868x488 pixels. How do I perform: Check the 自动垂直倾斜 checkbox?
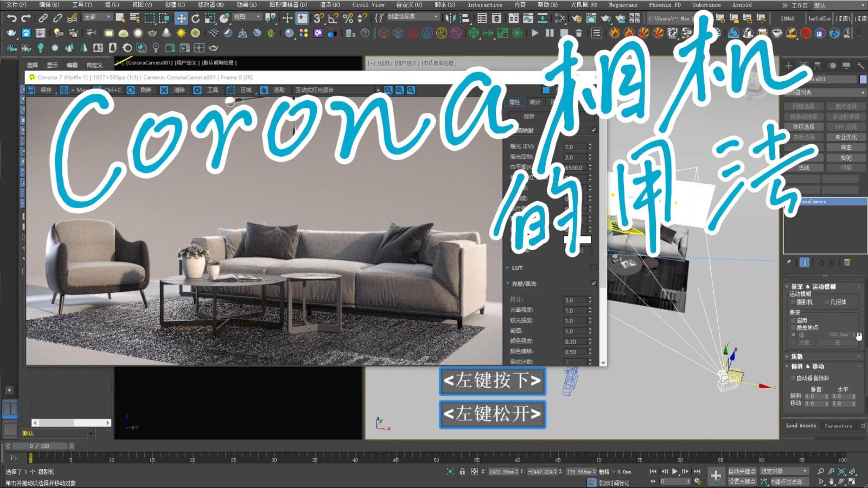click(793, 378)
